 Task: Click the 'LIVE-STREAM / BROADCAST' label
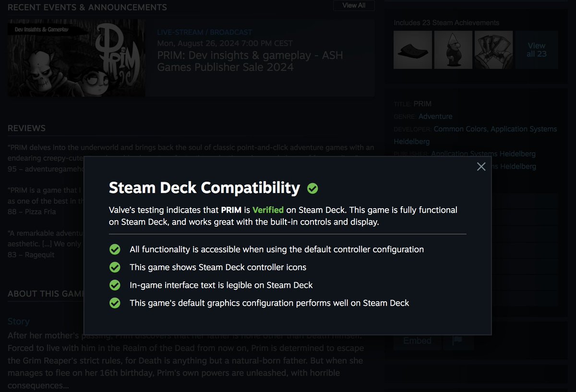[x=204, y=33]
